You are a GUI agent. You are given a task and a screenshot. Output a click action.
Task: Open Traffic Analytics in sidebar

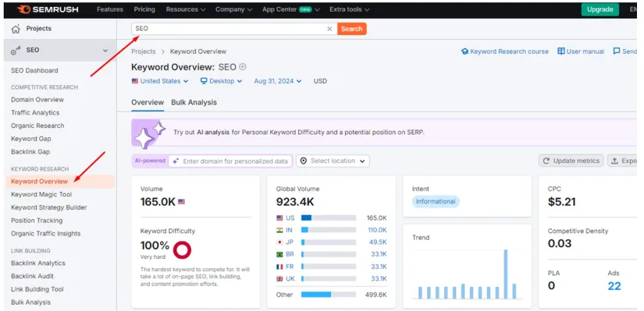click(35, 113)
